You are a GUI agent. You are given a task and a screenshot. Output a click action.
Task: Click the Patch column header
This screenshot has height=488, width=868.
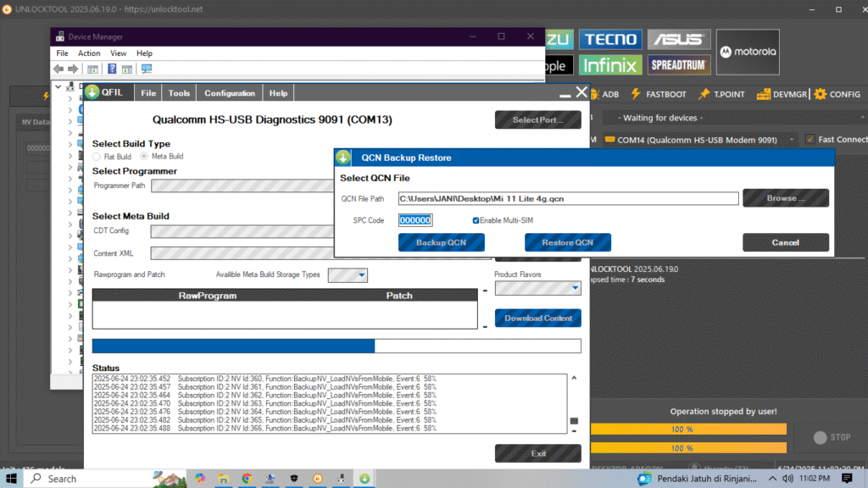(399, 296)
